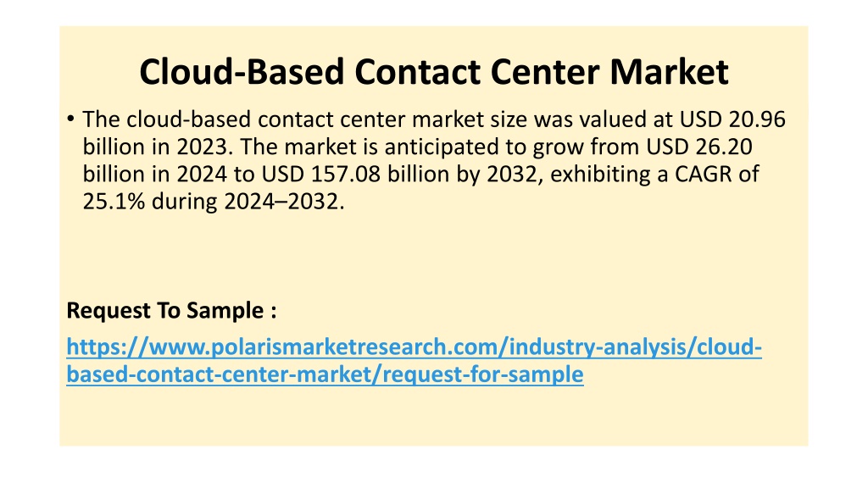The height and width of the screenshot is (488, 868).
Task: Select the 'Cloud-Based Contact Center Market' title
Action: 434,72
